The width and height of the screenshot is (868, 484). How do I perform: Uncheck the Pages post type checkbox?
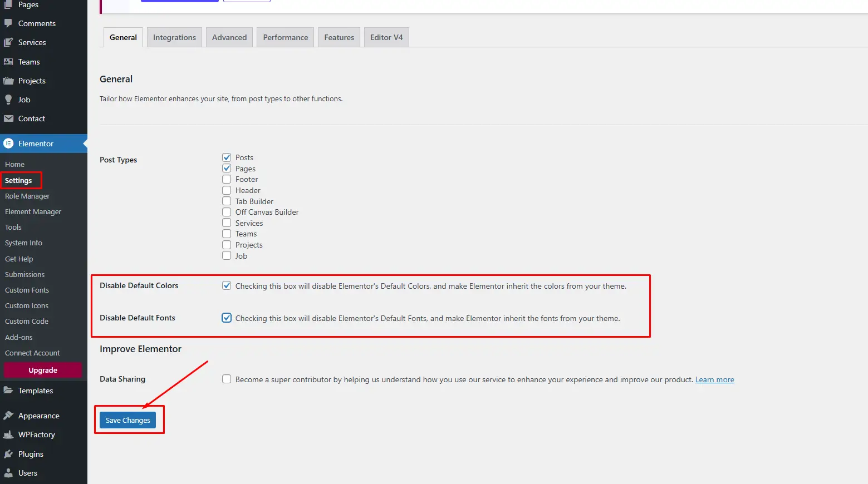click(x=227, y=168)
